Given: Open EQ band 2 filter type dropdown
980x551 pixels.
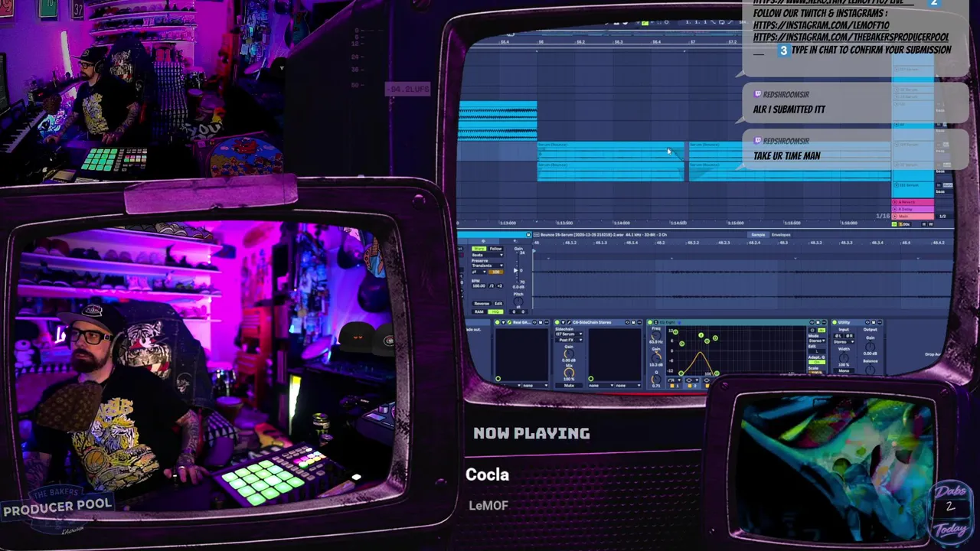Looking at the screenshot, I should (692, 380).
